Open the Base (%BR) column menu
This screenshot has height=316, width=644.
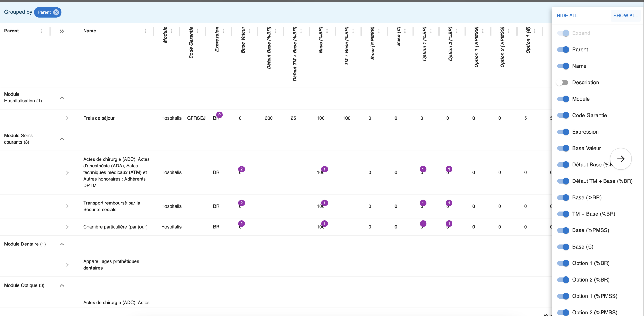point(327,31)
